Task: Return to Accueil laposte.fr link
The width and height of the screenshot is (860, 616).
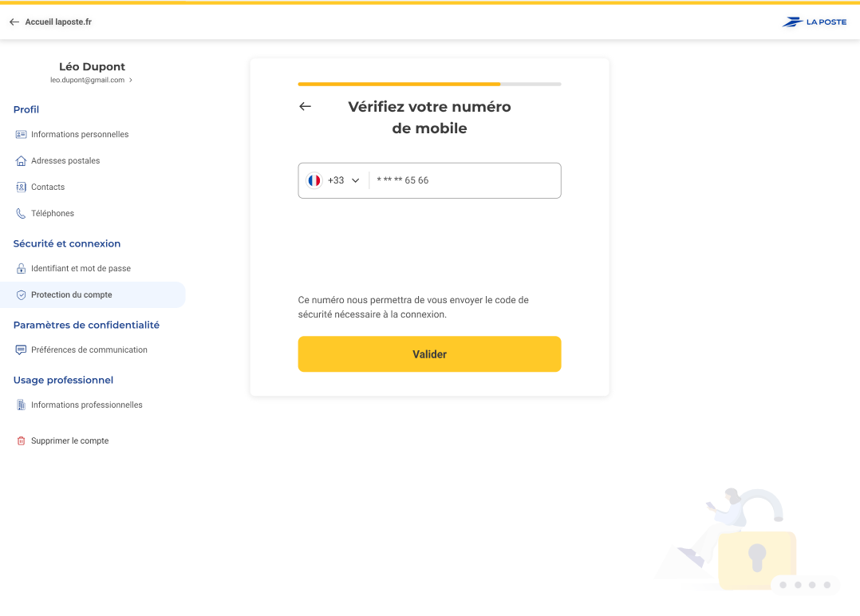Action: point(57,22)
